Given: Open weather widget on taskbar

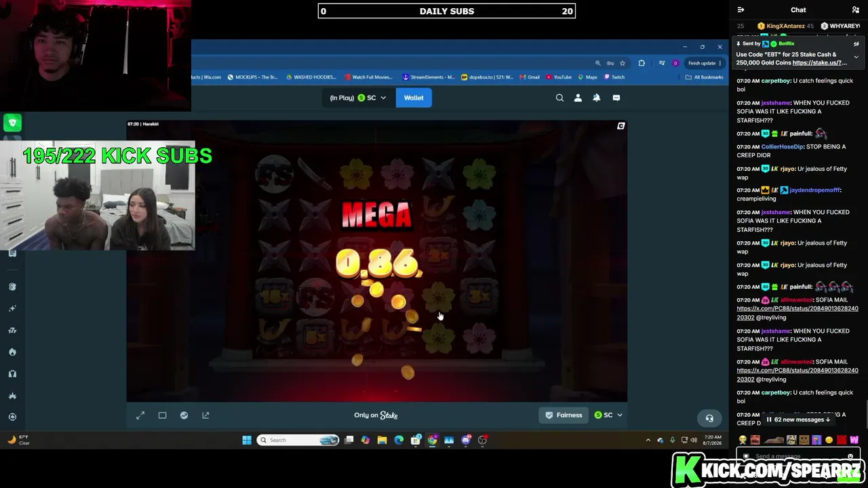Looking at the screenshot, I should [x=19, y=440].
